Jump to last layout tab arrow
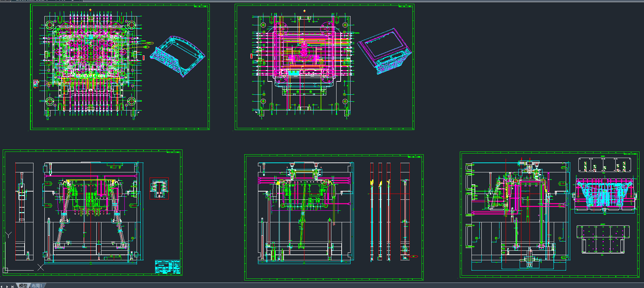The width and height of the screenshot is (644, 288). (x=13, y=286)
